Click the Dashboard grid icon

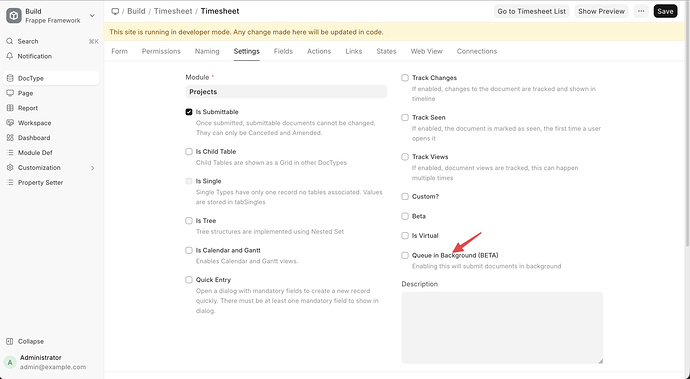coord(10,138)
